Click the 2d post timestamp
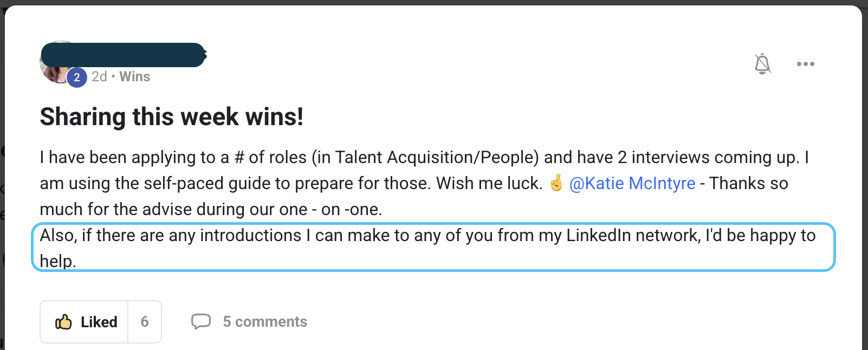 point(99,77)
